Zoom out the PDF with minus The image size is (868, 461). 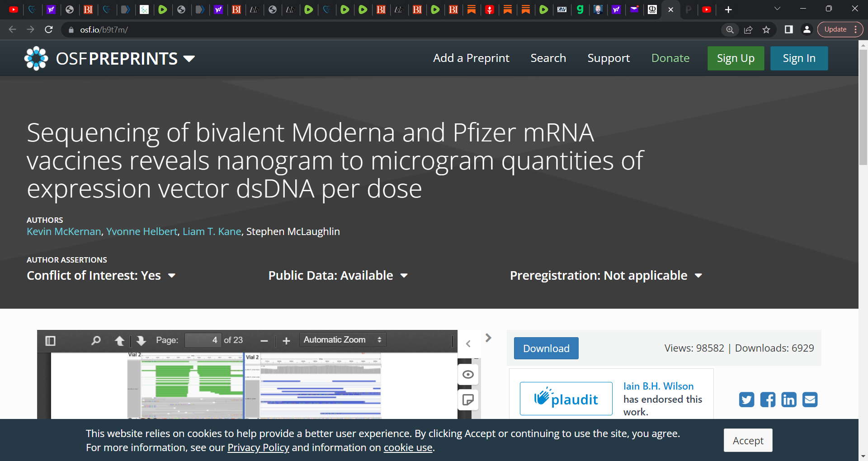[x=264, y=341]
